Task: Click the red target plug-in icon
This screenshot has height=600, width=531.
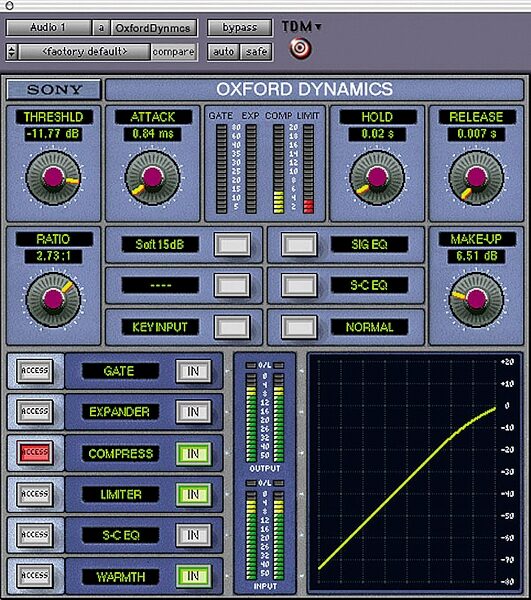Action: [x=300, y=49]
